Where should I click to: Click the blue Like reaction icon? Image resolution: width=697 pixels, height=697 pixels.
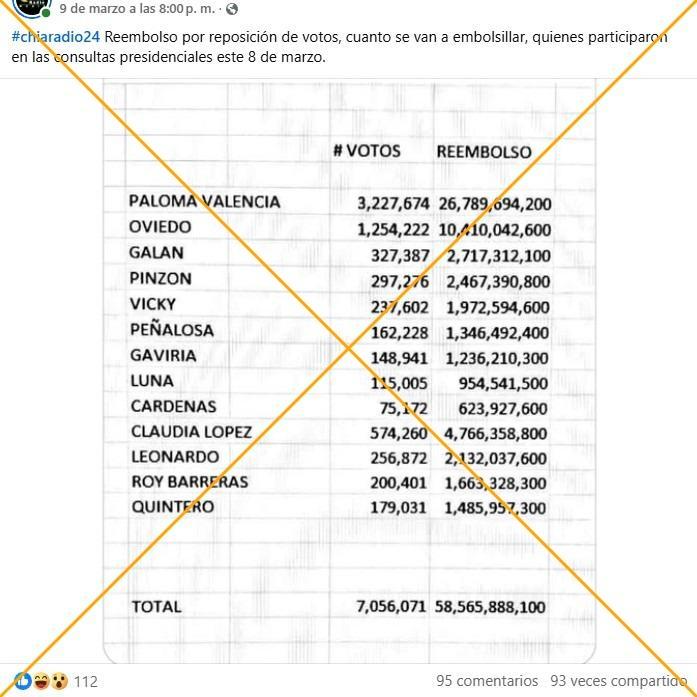22,681
